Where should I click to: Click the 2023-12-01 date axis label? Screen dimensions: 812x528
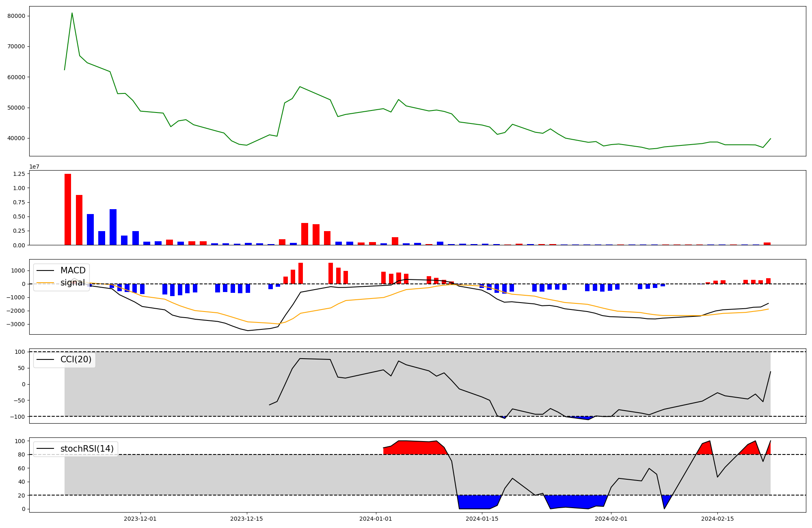pos(140,519)
